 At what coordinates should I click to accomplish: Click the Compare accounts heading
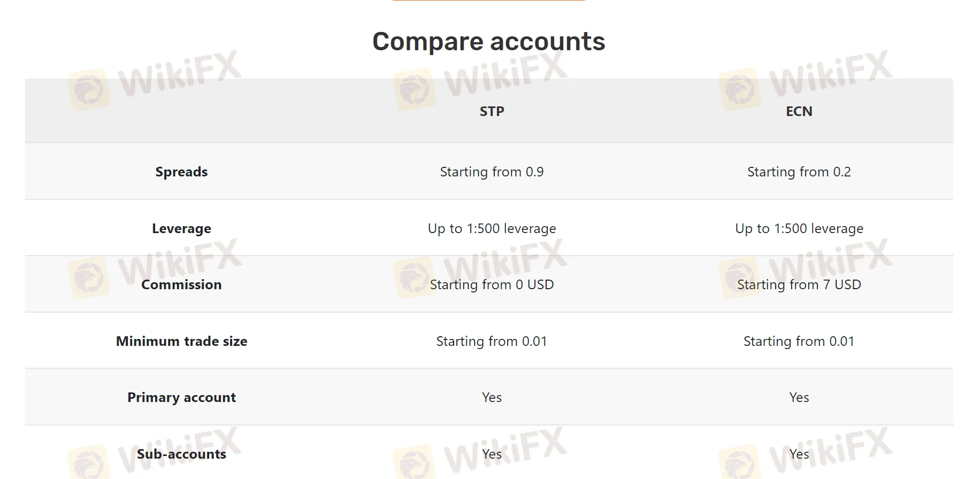(x=488, y=42)
